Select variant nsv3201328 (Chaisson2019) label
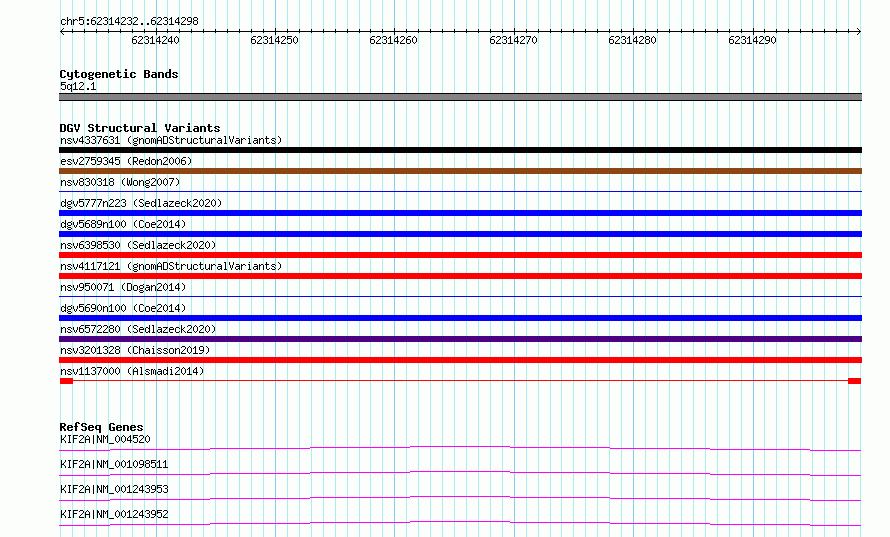This screenshot has width=890, height=537. pyautogui.click(x=135, y=350)
